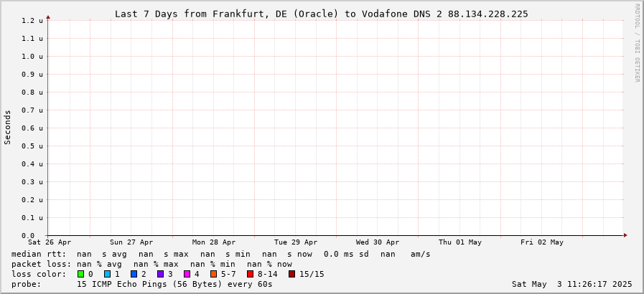Click the magenta loss swatch for 4

pos(187,274)
